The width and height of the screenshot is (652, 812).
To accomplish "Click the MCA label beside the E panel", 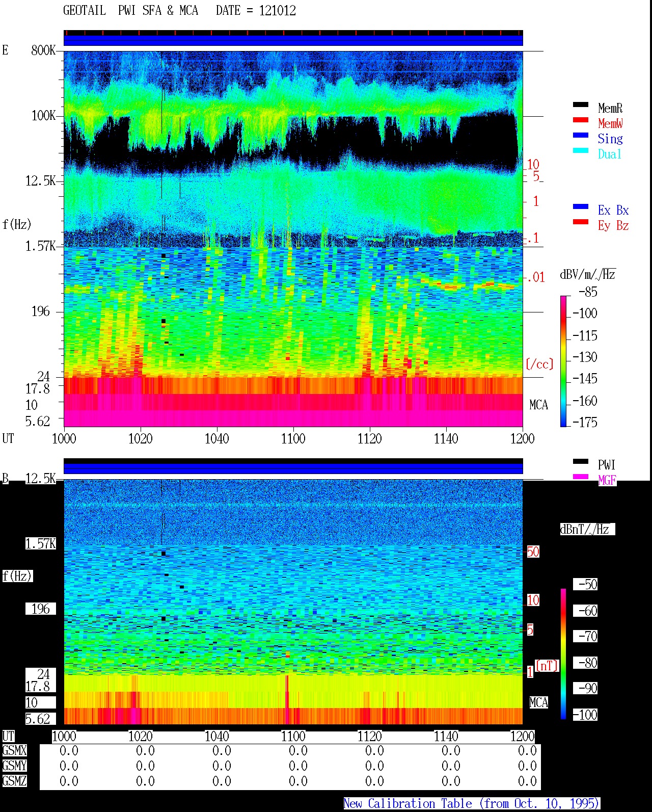I will (x=538, y=405).
